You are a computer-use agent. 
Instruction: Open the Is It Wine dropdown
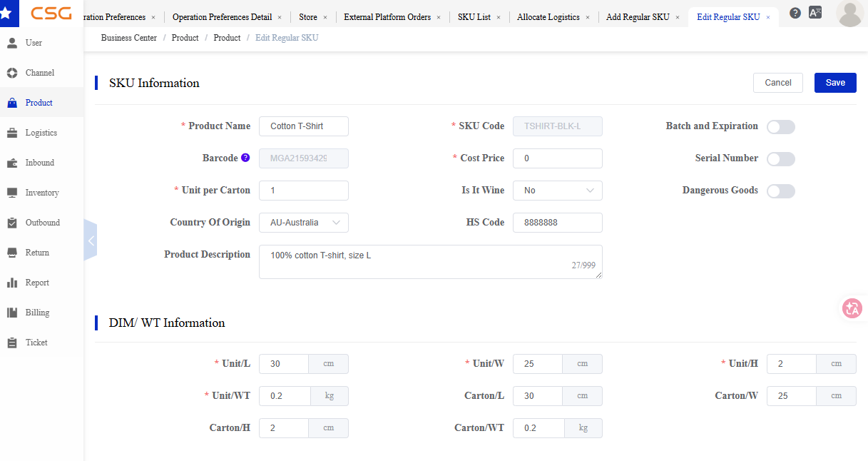pos(558,191)
